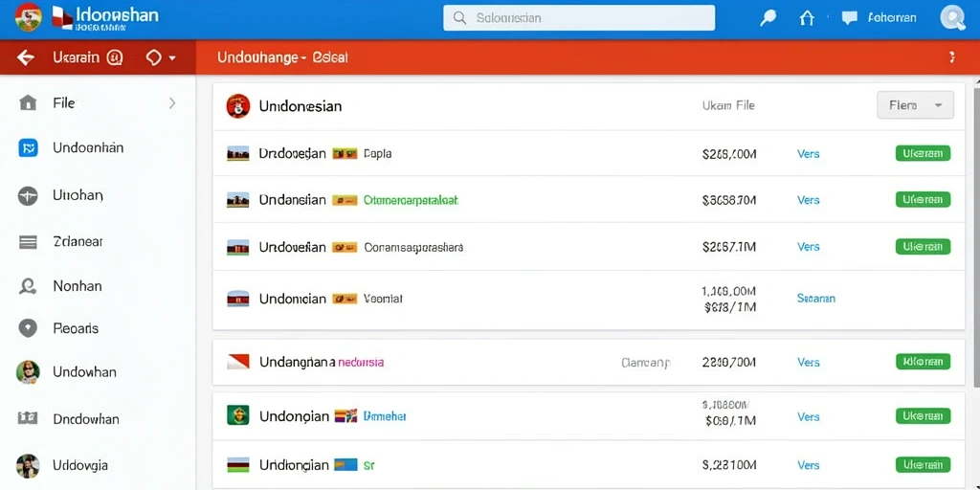The width and height of the screenshot is (980, 490).
Task: Click the red-white flag thumbnail of Undangriana
Action: pos(238,361)
